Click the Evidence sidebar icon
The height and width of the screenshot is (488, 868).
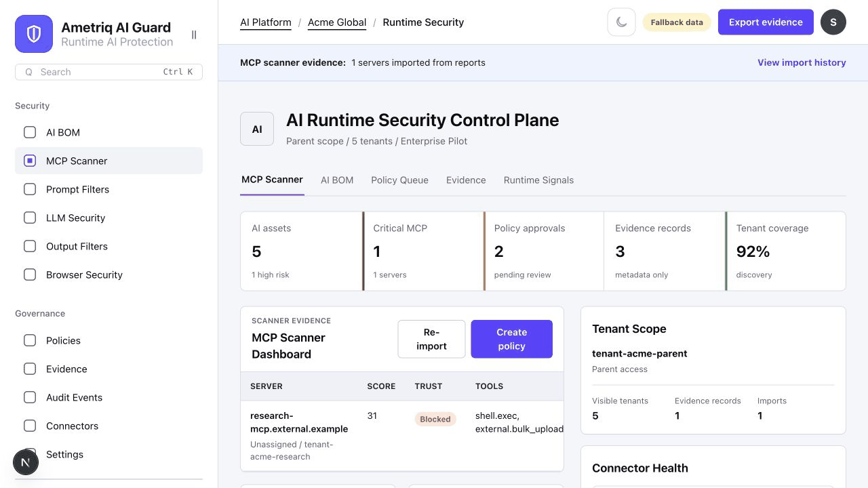30,369
